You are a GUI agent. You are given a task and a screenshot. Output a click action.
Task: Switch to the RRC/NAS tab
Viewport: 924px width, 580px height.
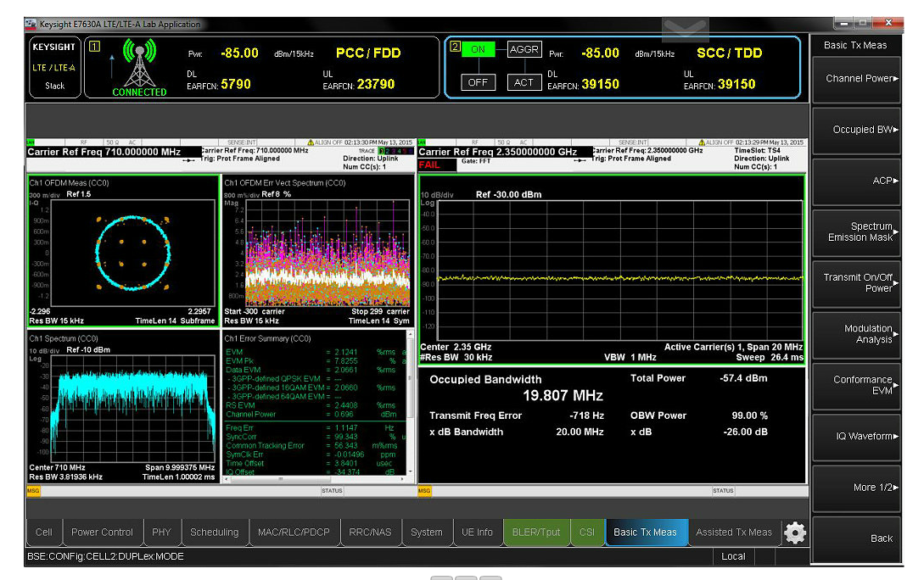[x=370, y=533]
